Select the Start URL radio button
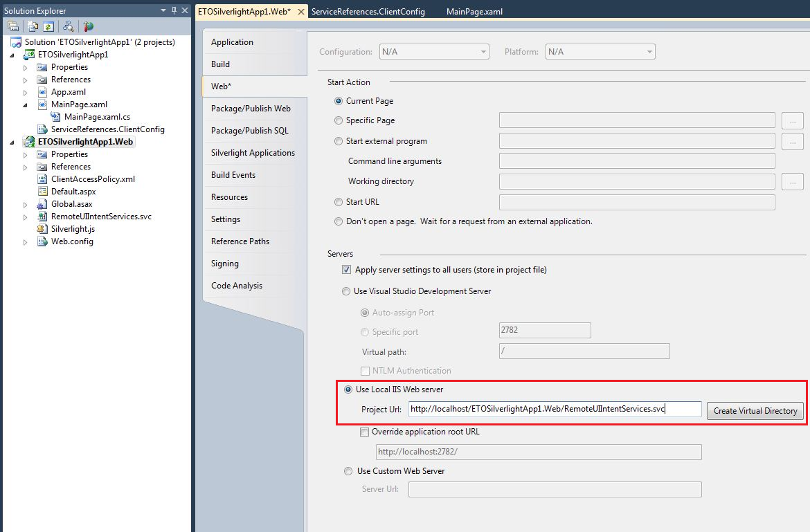Viewport: 810px width, 532px height. pyautogui.click(x=339, y=202)
